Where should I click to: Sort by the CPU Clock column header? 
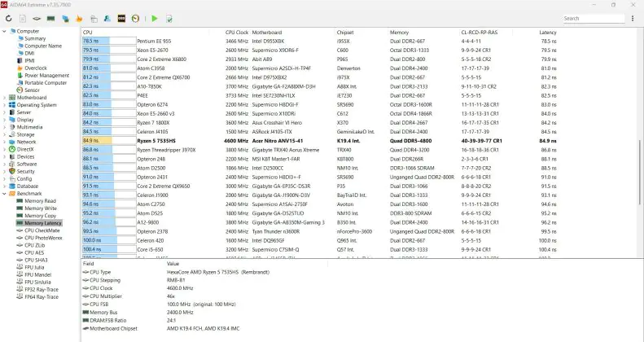point(237,33)
